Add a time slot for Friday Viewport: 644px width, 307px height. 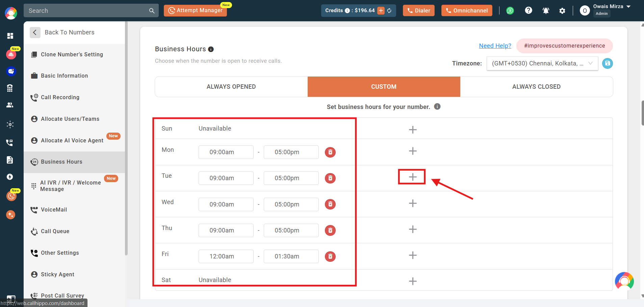coord(413,255)
